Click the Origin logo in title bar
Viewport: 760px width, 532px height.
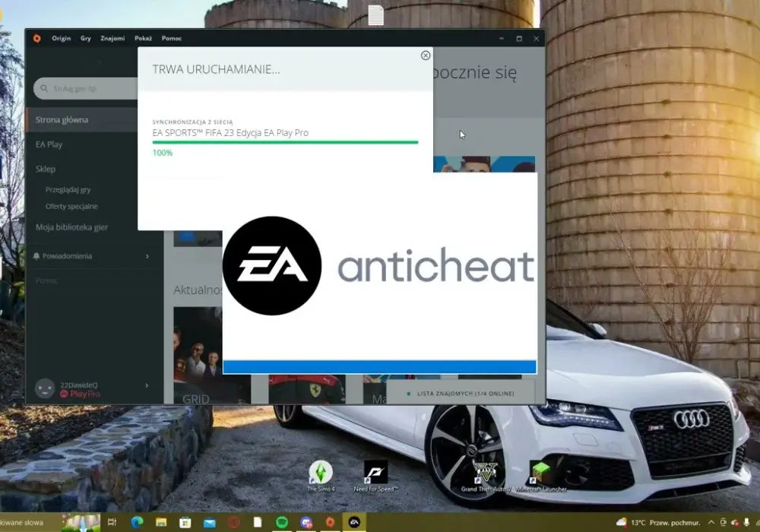coord(36,38)
